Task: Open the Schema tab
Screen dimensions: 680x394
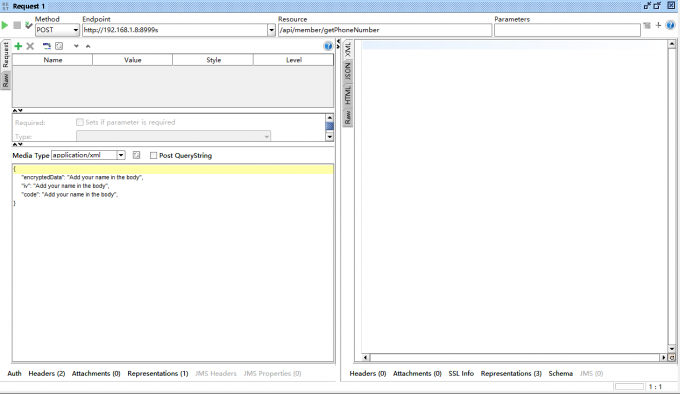Action: [560, 373]
